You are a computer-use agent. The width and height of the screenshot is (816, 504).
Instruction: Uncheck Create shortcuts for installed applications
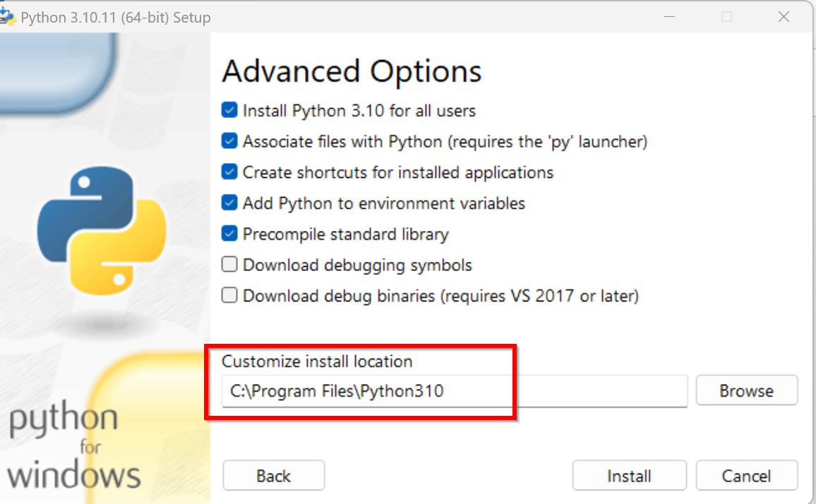pos(229,172)
